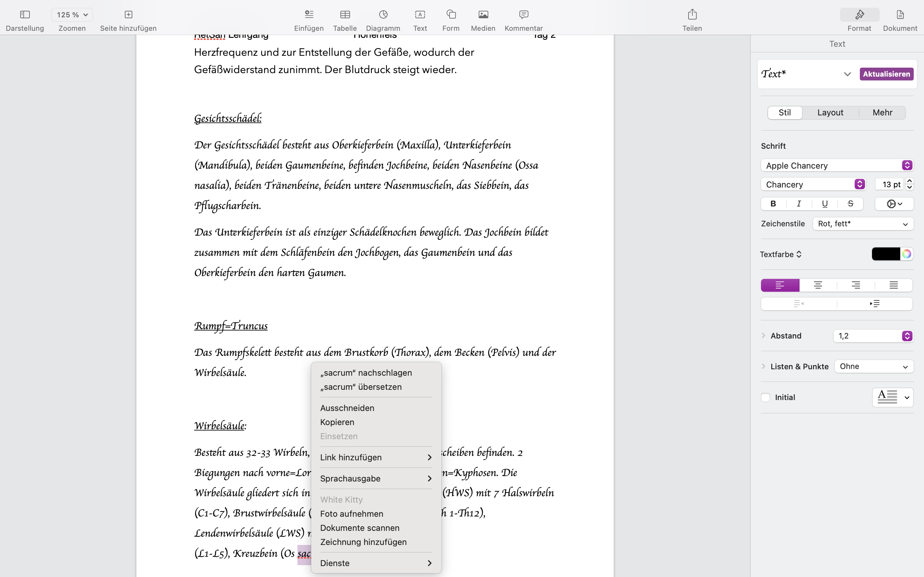Click Seite hinzufügen icon
Screen dimensions: 924x577
128,15
